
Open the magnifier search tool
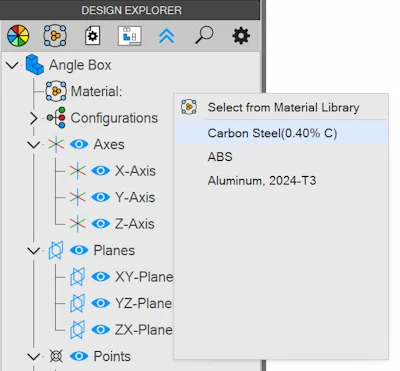coord(204,35)
